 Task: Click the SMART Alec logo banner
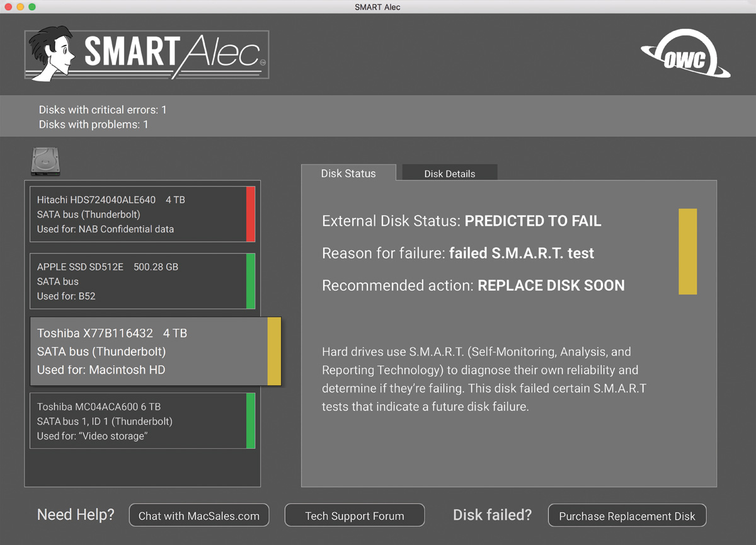147,54
